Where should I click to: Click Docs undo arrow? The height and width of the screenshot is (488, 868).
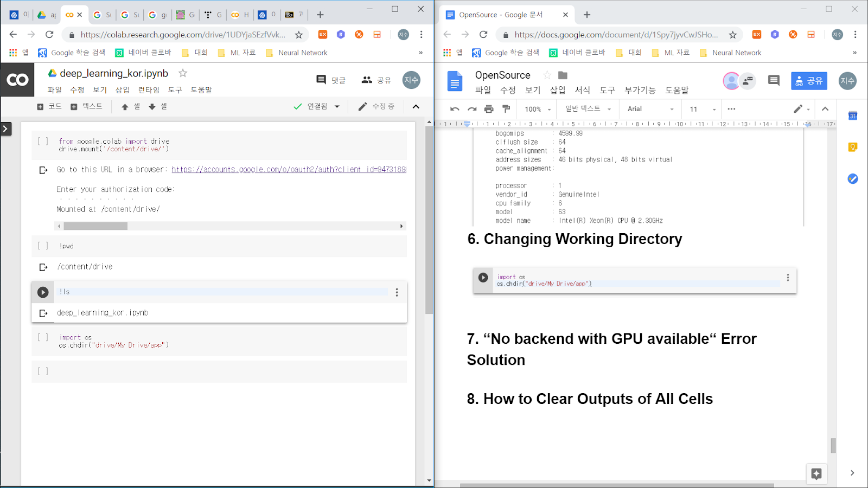click(x=455, y=109)
